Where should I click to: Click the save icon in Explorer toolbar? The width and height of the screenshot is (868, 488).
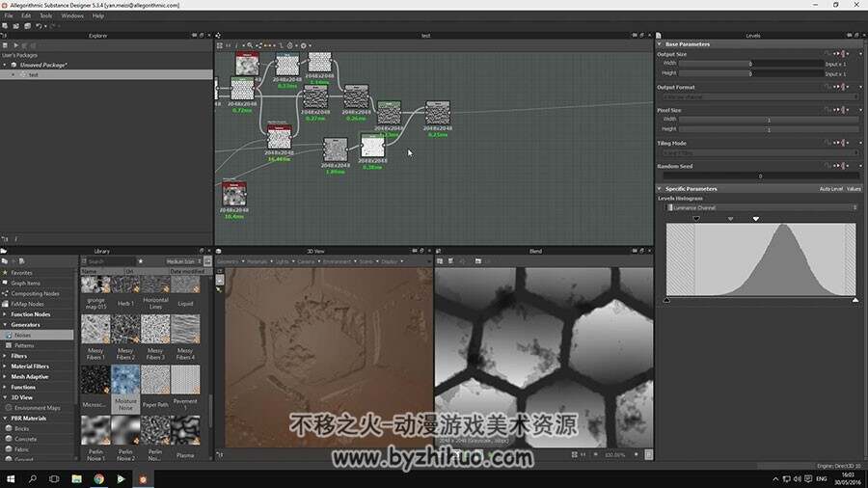[5, 45]
